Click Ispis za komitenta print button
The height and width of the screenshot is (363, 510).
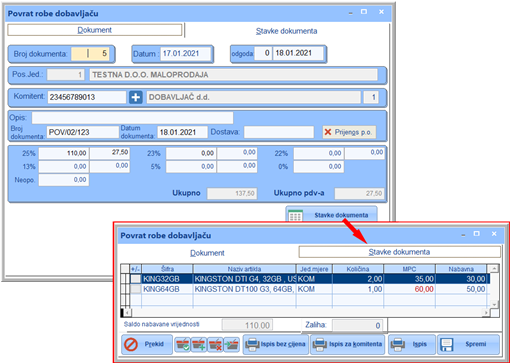tap(348, 344)
